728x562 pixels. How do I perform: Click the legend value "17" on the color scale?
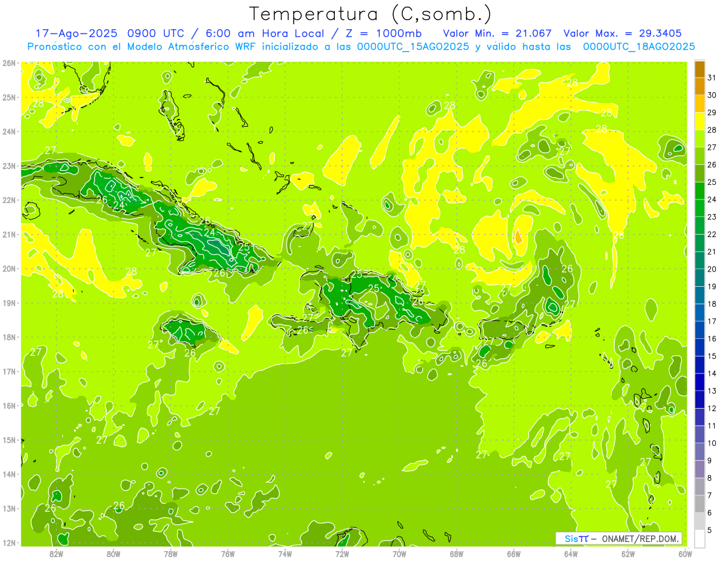pos(712,321)
